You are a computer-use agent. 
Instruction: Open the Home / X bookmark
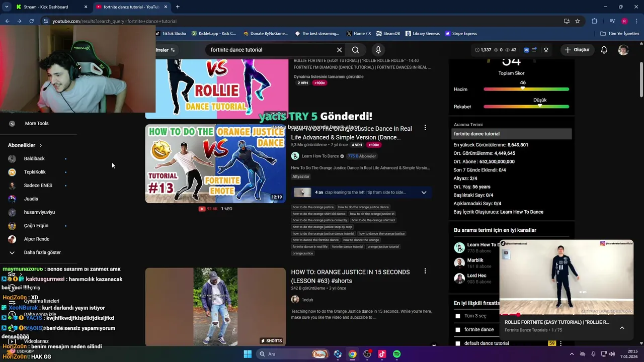point(359,34)
